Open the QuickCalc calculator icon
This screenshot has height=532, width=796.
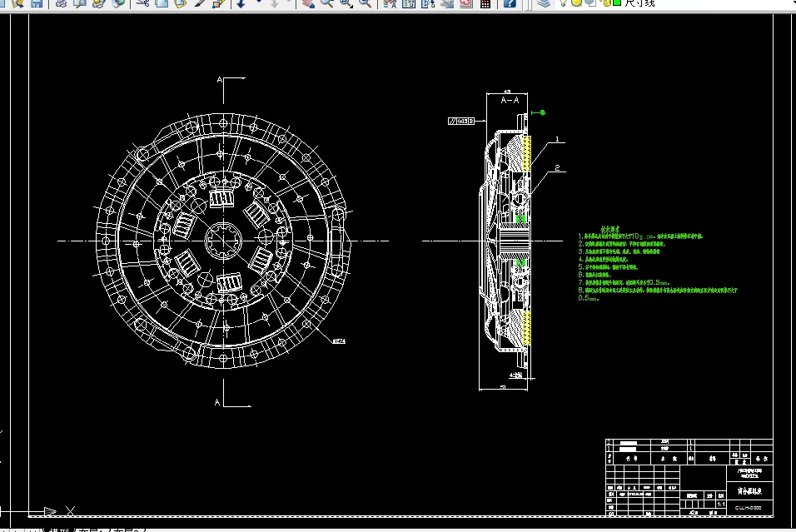[485, 3]
